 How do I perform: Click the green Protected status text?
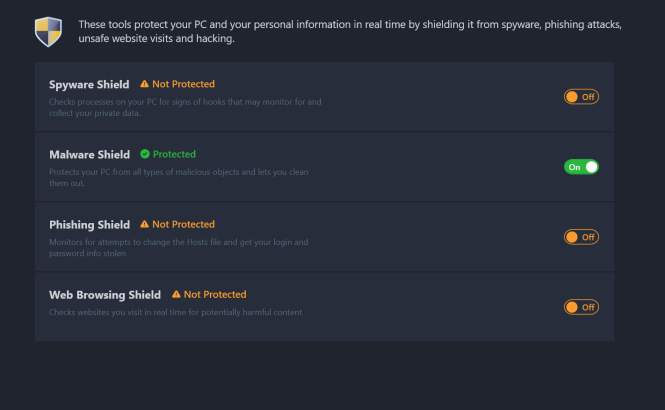click(x=174, y=154)
